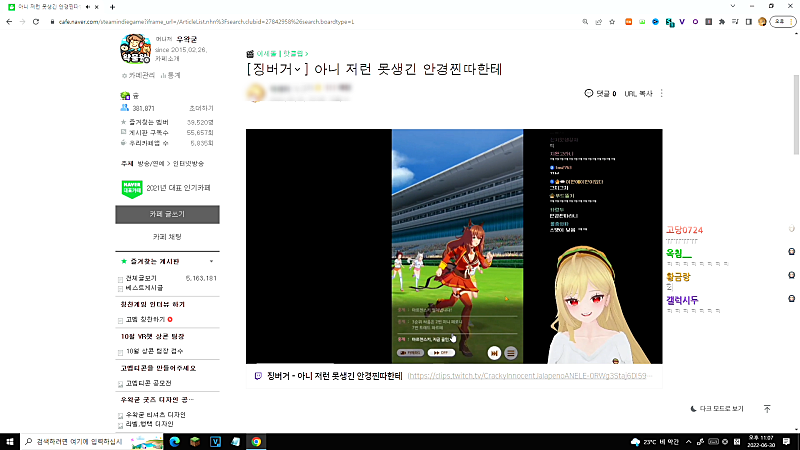The height and width of the screenshot is (450, 800).
Task: Open the taskbar weather widget 23°C
Action: (655, 442)
